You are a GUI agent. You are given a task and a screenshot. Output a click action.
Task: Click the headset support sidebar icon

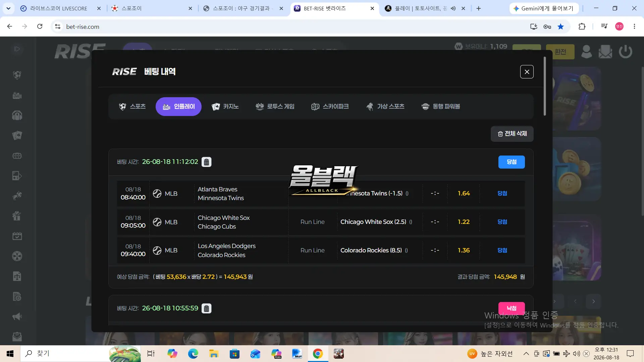coord(17,116)
